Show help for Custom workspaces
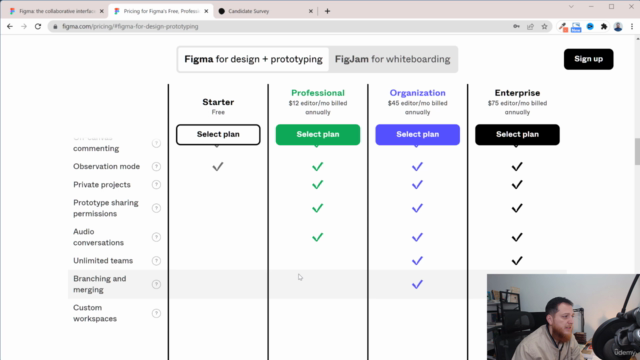The image size is (640, 360). click(x=156, y=313)
